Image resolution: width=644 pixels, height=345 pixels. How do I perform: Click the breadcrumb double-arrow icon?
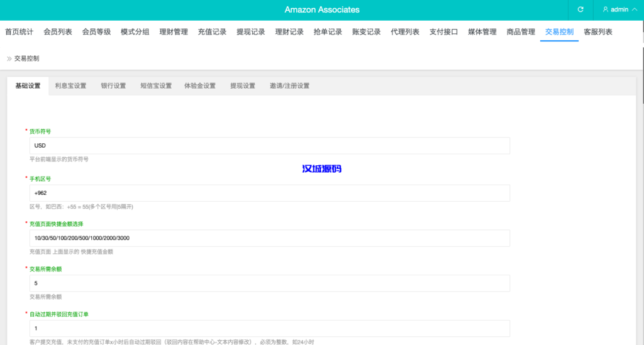pos(9,58)
